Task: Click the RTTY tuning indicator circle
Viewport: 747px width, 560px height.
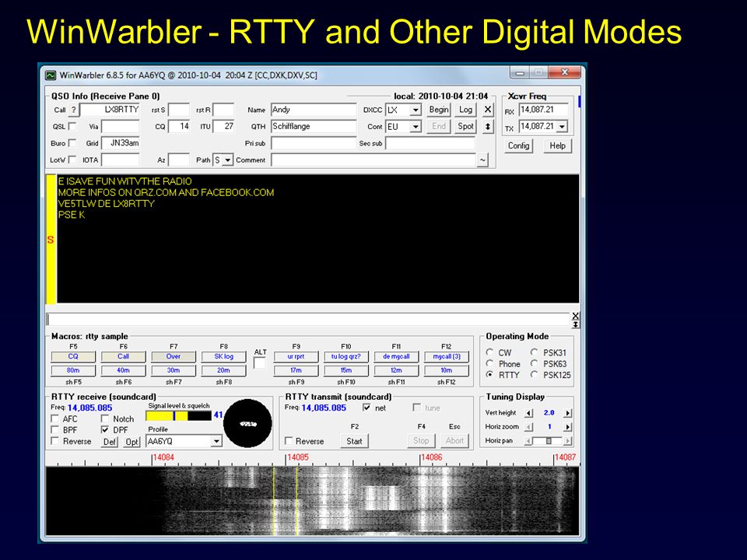Action: coord(247,423)
